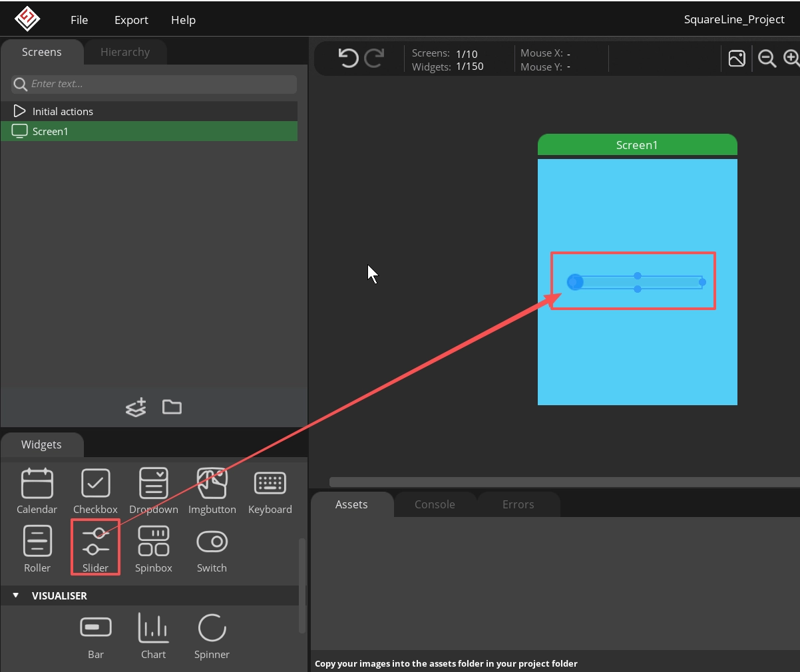Open the Help menu
The image size is (800, 672).
pos(183,20)
